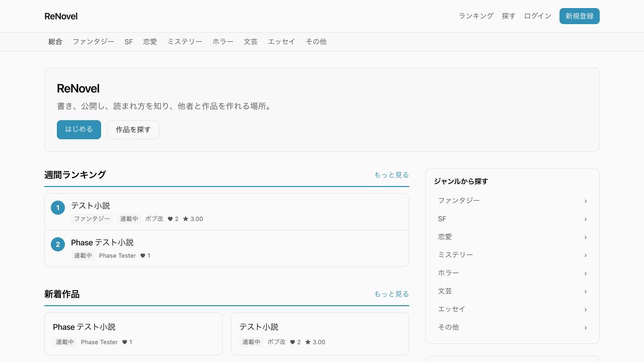Switch to the 恋愛 genre tab

(x=150, y=42)
